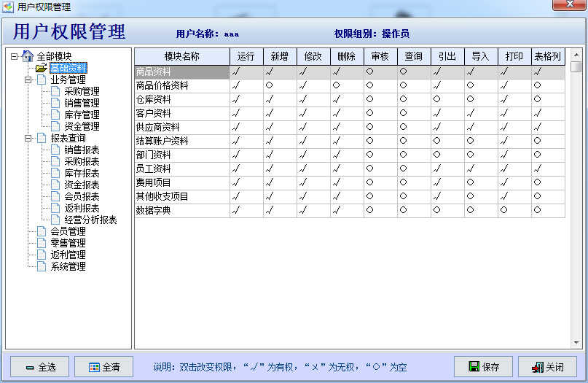
Task: Click the 表格列 column header
Action: point(548,56)
